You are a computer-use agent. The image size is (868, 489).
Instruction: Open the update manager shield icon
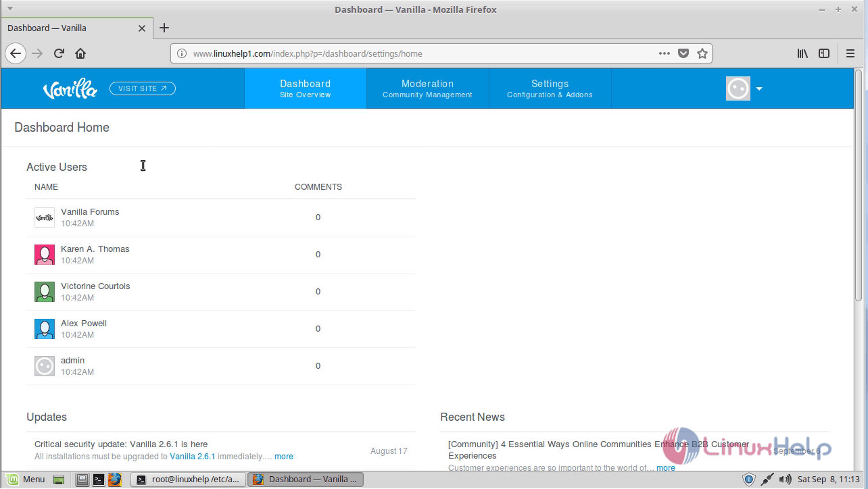tap(749, 480)
